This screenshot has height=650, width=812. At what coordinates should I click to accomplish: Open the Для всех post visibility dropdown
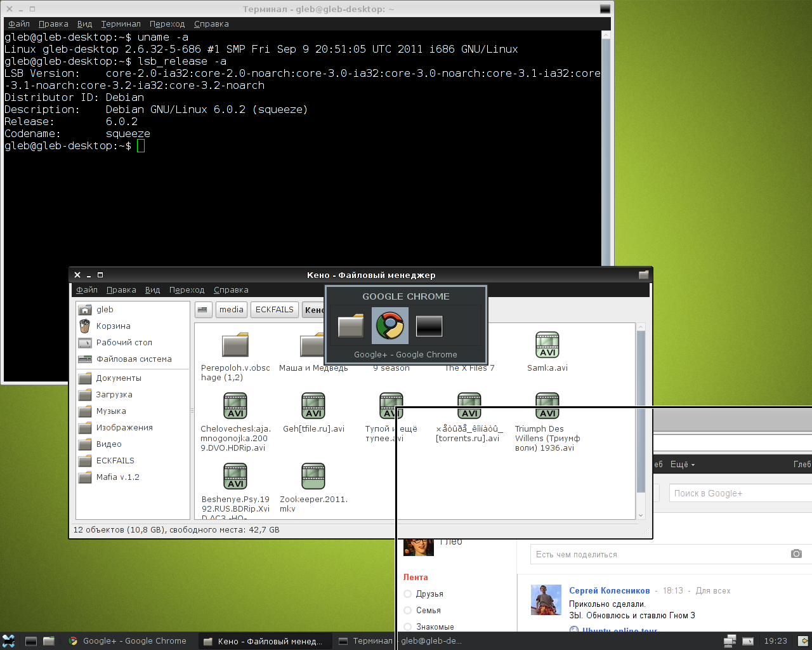(712, 591)
